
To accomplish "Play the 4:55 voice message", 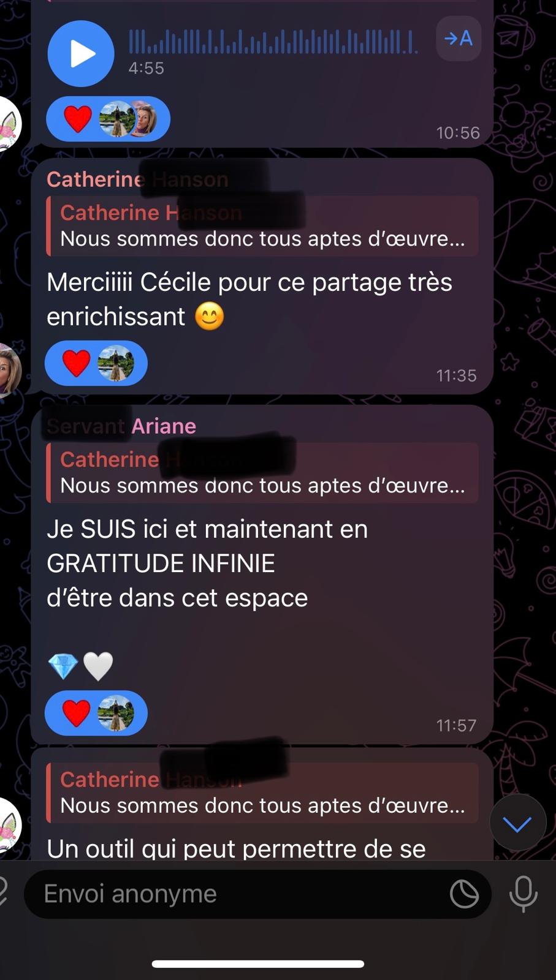I will pyautogui.click(x=81, y=53).
